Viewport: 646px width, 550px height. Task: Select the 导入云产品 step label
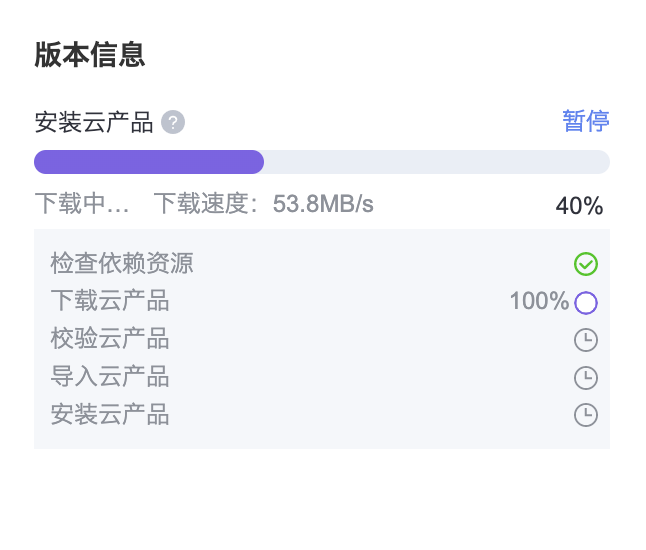point(110,377)
